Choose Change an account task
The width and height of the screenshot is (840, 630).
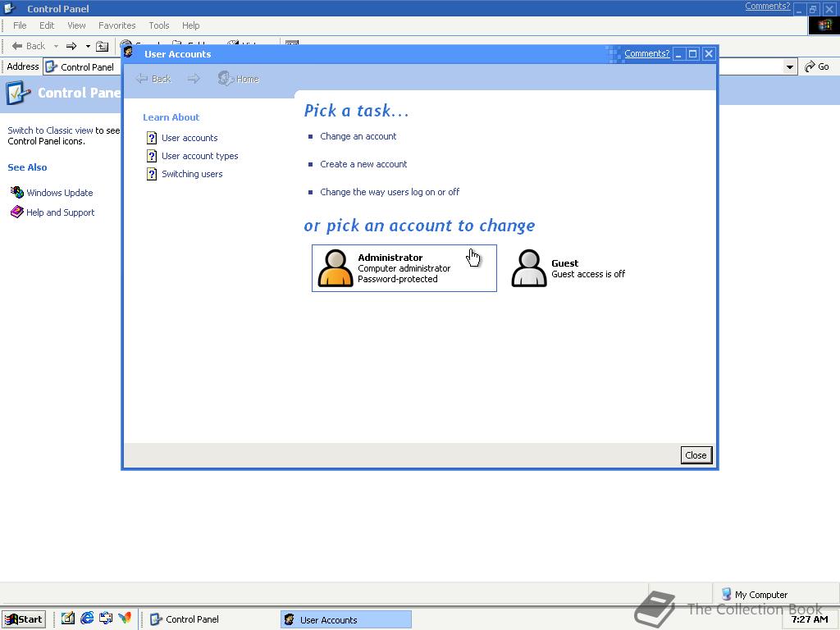pos(358,136)
